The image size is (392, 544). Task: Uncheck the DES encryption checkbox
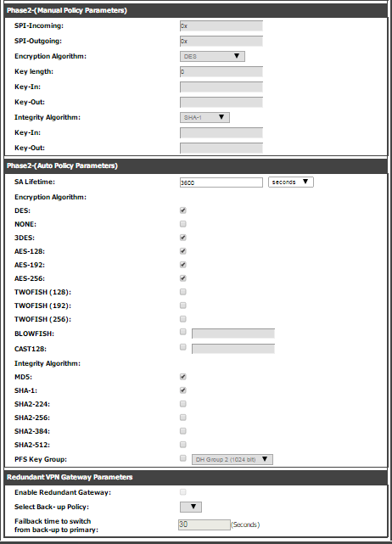(182, 210)
